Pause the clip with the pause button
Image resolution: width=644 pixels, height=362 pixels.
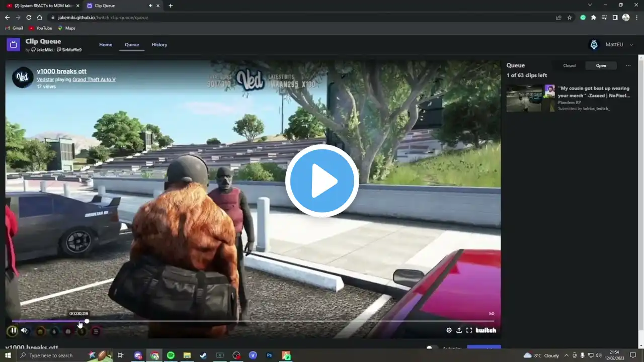point(13,331)
